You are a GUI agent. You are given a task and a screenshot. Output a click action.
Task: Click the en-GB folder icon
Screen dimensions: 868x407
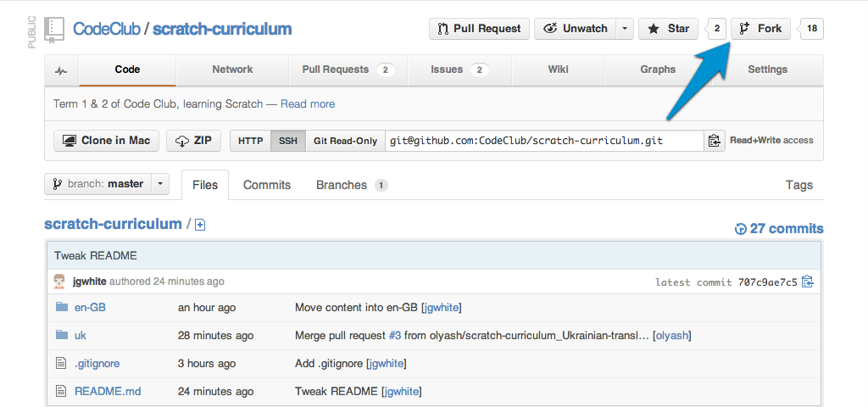click(61, 307)
